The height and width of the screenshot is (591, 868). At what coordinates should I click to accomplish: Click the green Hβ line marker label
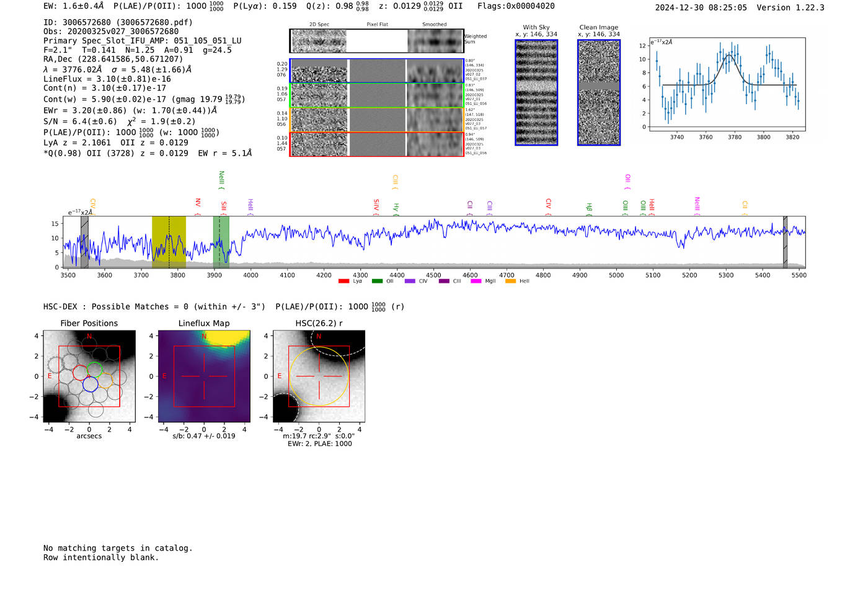click(589, 207)
